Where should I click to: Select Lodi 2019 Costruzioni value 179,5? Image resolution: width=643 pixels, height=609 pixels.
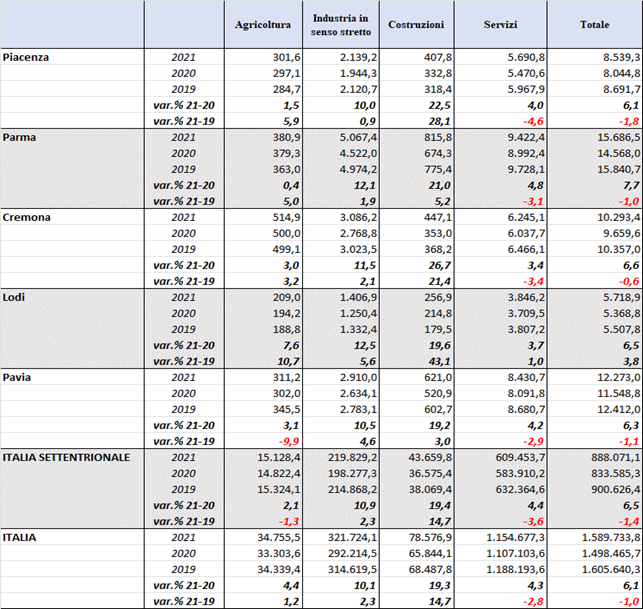click(438, 329)
